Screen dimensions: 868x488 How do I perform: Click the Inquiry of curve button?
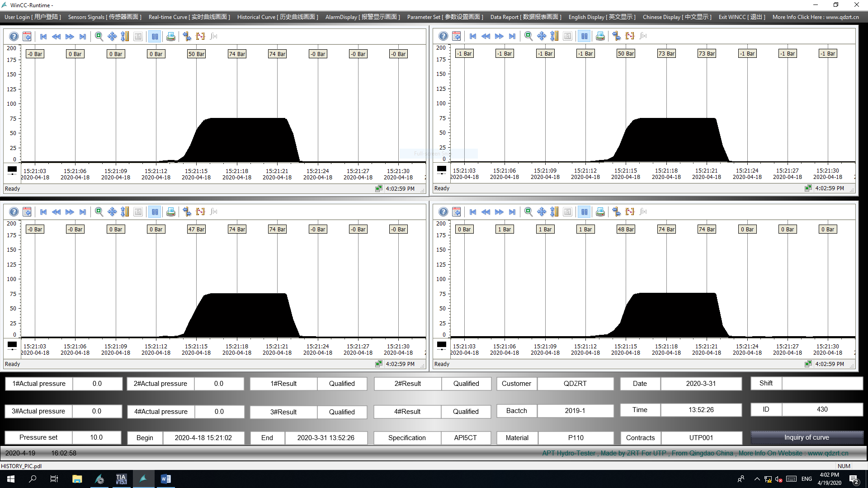click(807, 437)
